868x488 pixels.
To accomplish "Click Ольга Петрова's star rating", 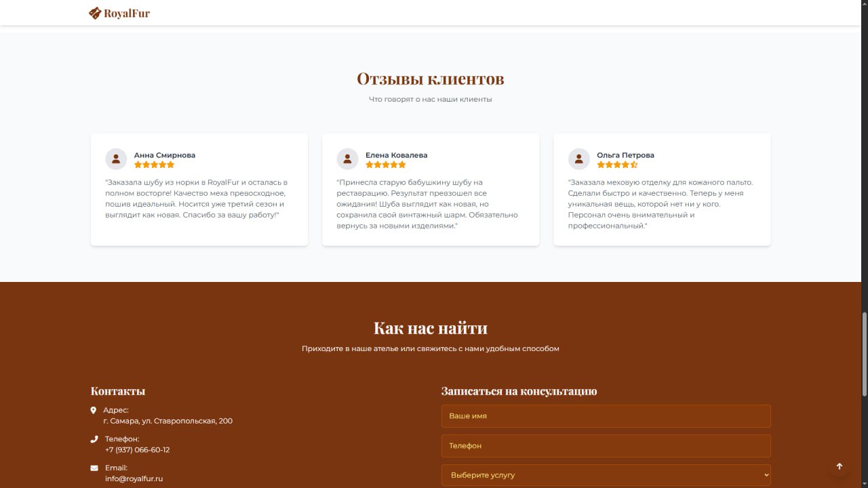I will (x=617, y=165).
